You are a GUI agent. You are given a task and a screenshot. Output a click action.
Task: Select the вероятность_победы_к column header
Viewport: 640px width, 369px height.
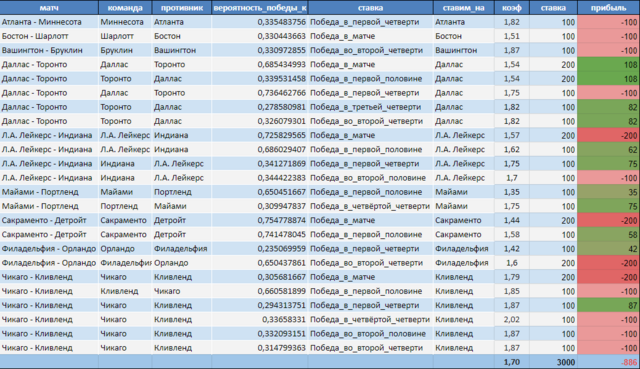pos(260,8)
